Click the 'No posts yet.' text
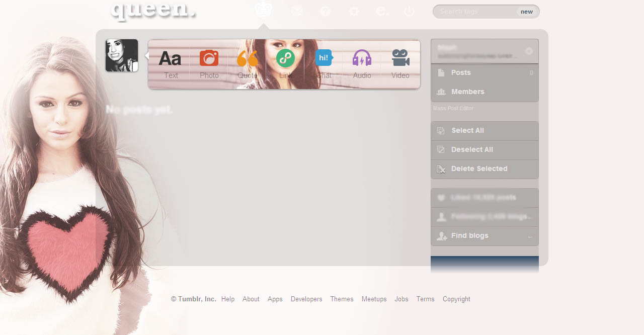This screenshot has height=335, width=644. (x=139, y=110)
